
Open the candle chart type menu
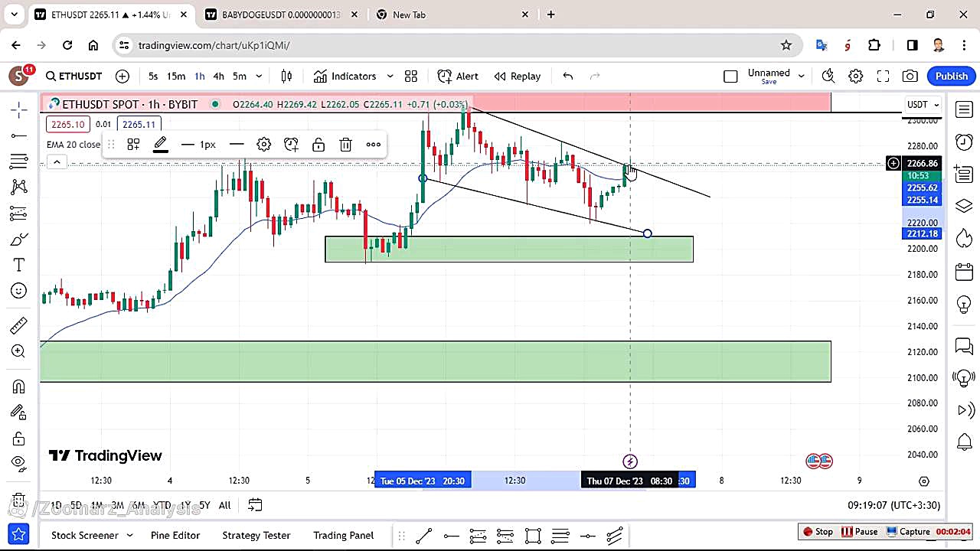[286, 76]
